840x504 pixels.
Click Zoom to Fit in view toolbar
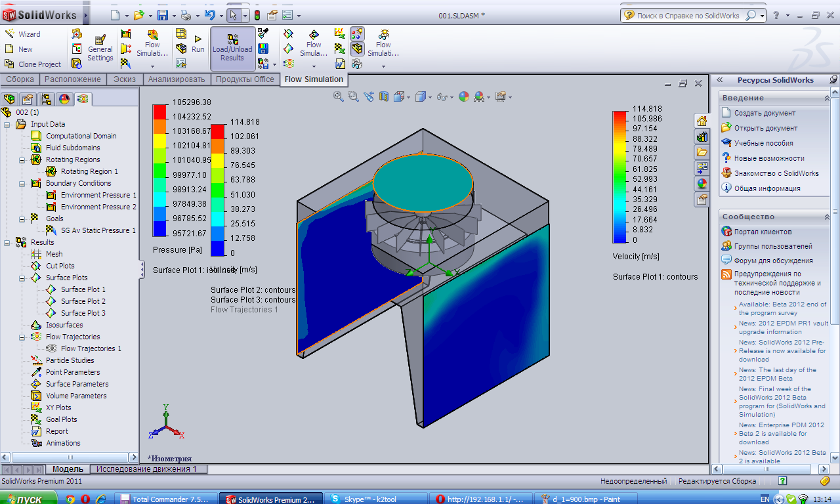click(x=339, y=96)
